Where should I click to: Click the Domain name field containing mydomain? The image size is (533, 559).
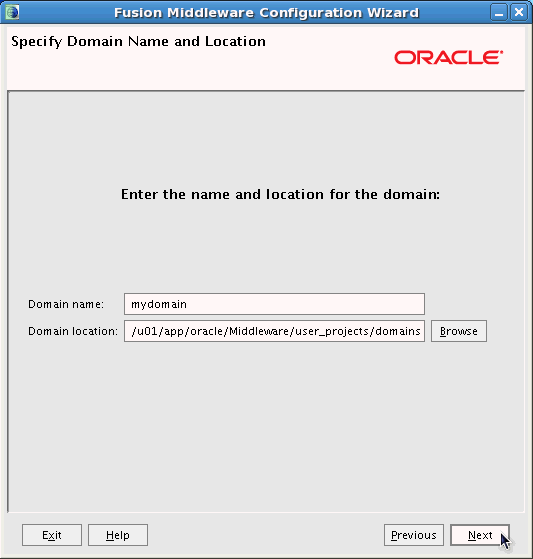pos(274,304)
